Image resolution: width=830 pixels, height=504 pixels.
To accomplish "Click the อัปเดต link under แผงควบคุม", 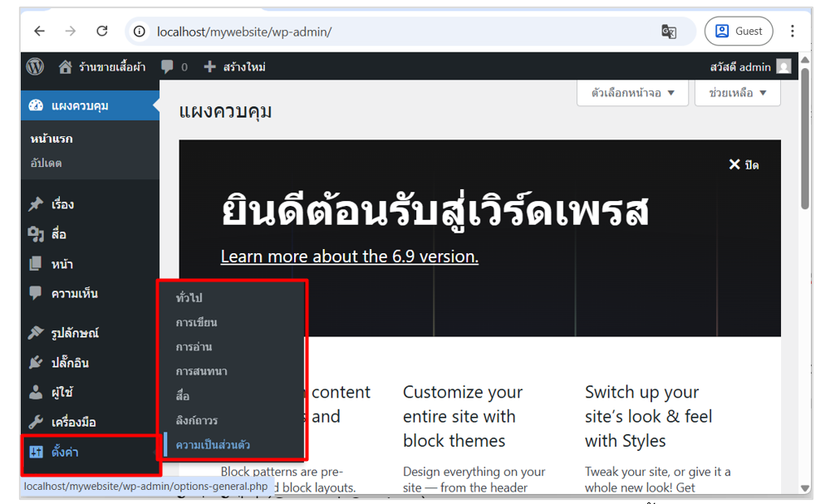I will click(x=47, y=164).
